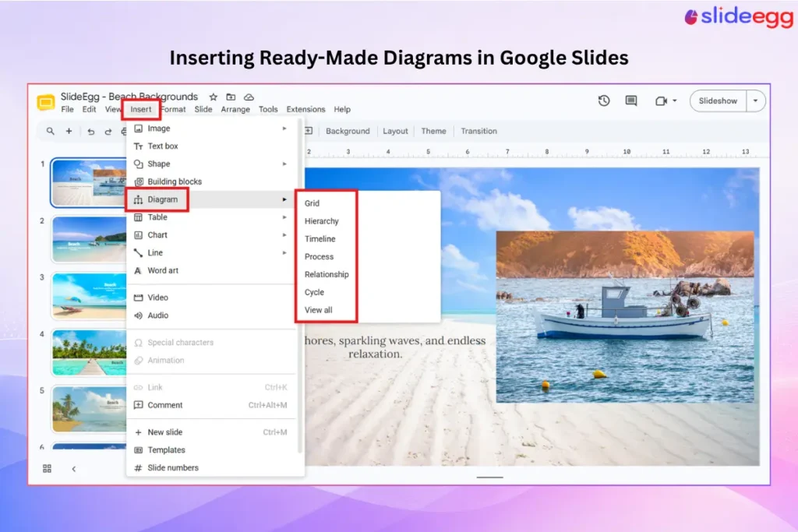Open the File menu
Screen dimensions: 798x532
tap(67, 109)
